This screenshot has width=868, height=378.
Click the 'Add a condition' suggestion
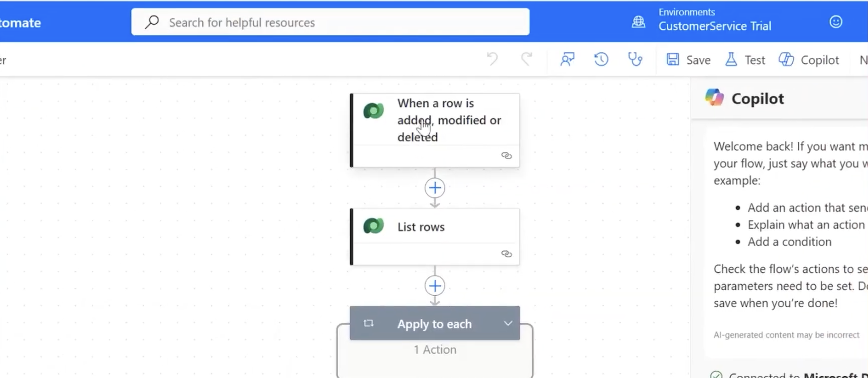[x=789, y=242]
